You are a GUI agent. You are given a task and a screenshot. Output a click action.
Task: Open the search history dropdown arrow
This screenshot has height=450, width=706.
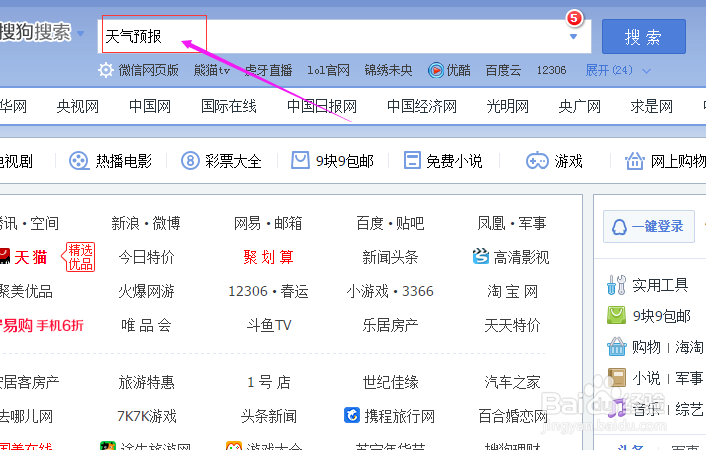[573, 36]
